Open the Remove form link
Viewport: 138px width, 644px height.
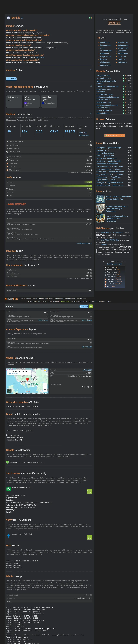[104, 245]
